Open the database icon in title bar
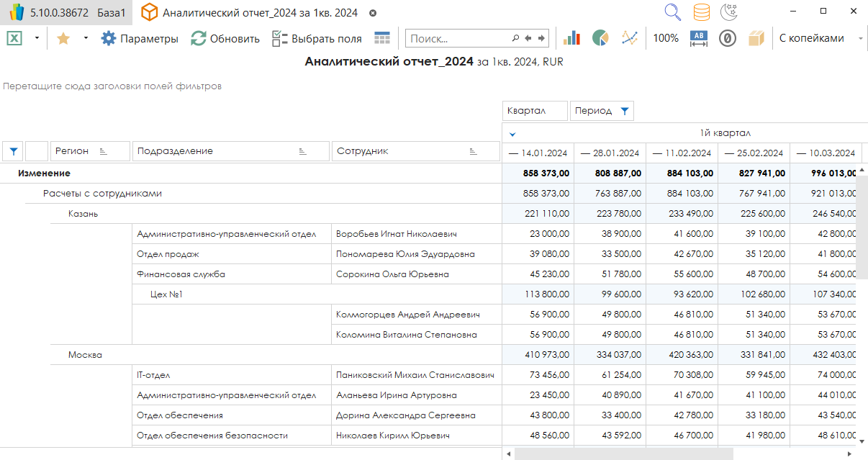868x460 pixels. coord(701,12)
